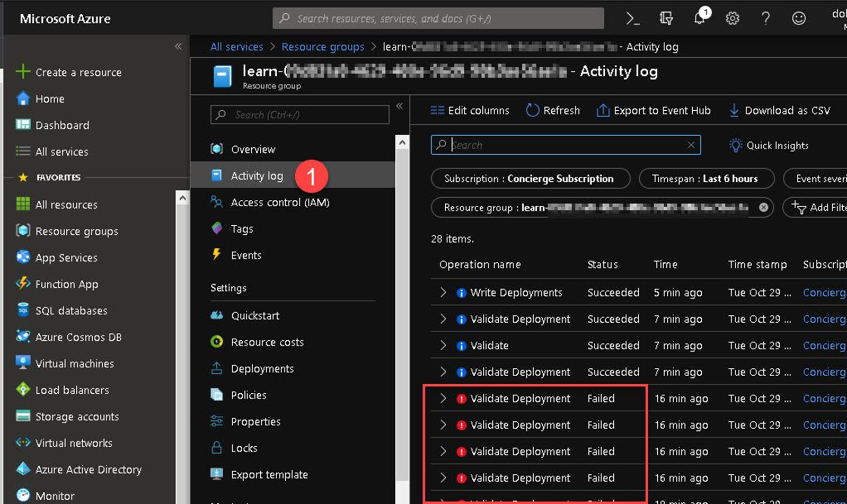Click the Function App lightning icon
The height and width of the screenshot is (504, 847).
click(23, 283)
